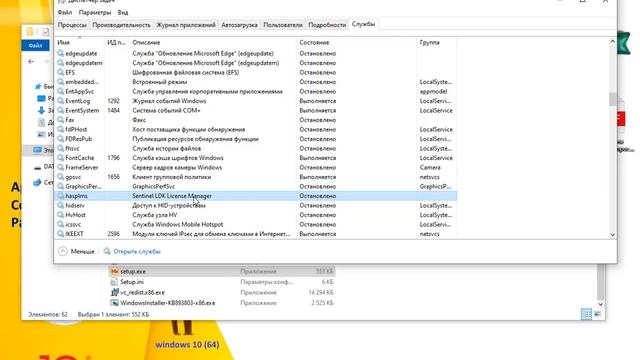
Task: Click the gpsvc service icon
Action: (60, 177)
